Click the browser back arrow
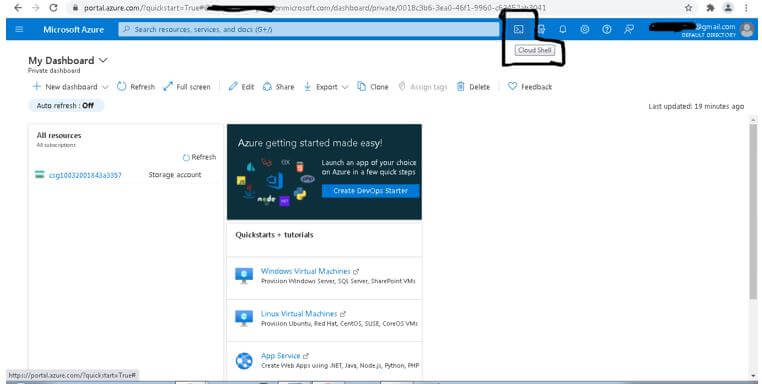Screen dimensions: 762x384 (18, 8)
